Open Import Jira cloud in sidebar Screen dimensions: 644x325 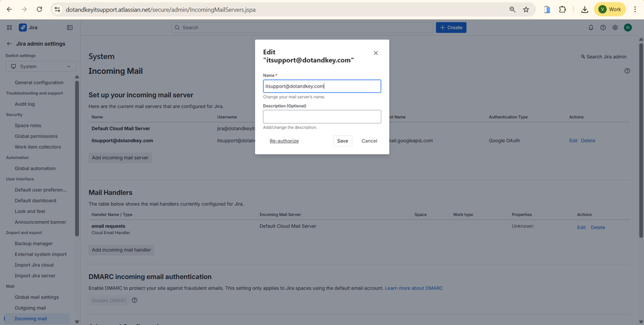[x=34, y=265]
